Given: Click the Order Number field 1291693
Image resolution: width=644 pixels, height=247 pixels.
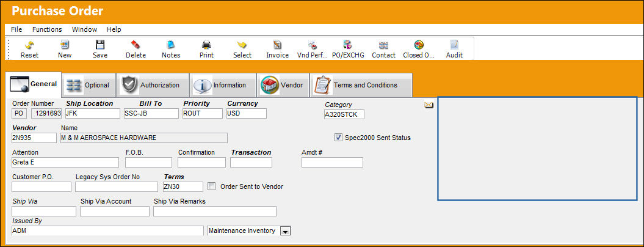Looking at the screenshot, I should [x=46, y=114].
